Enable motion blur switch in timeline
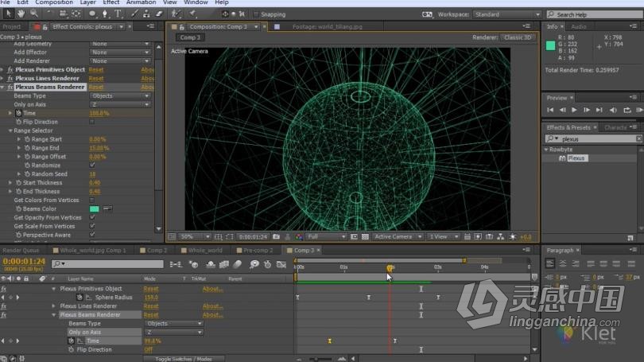 pyautogui.click(x=238, y=264)
